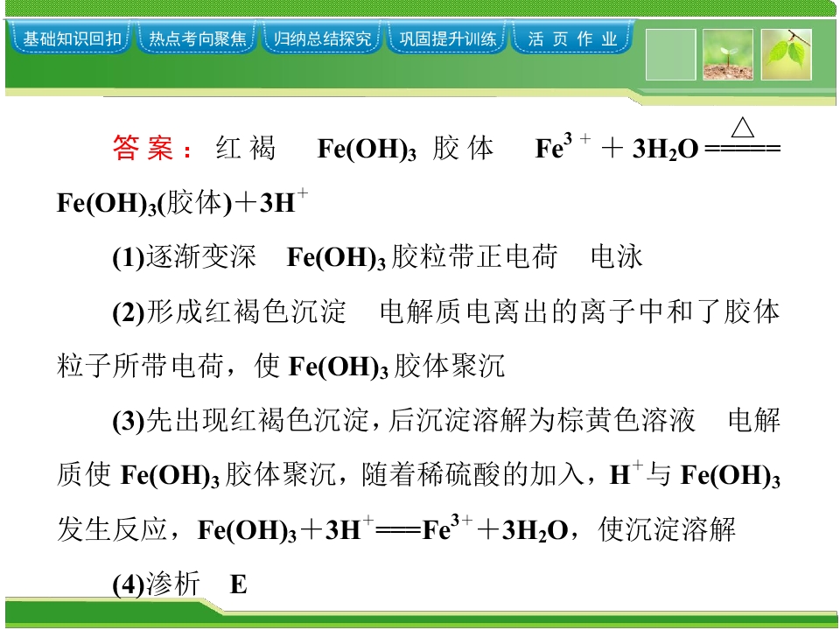Select the 归纳总结探究 tab

click(x=323, y=38)
